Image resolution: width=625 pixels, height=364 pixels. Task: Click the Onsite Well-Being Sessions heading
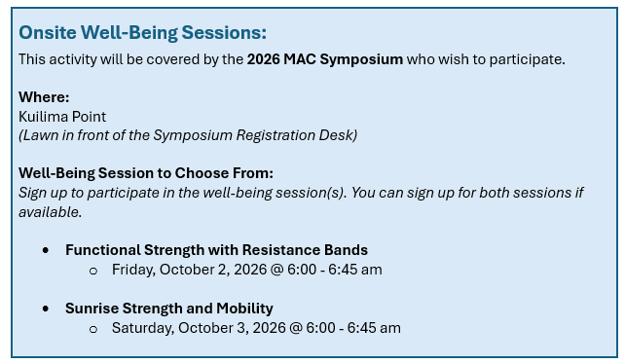143,33
